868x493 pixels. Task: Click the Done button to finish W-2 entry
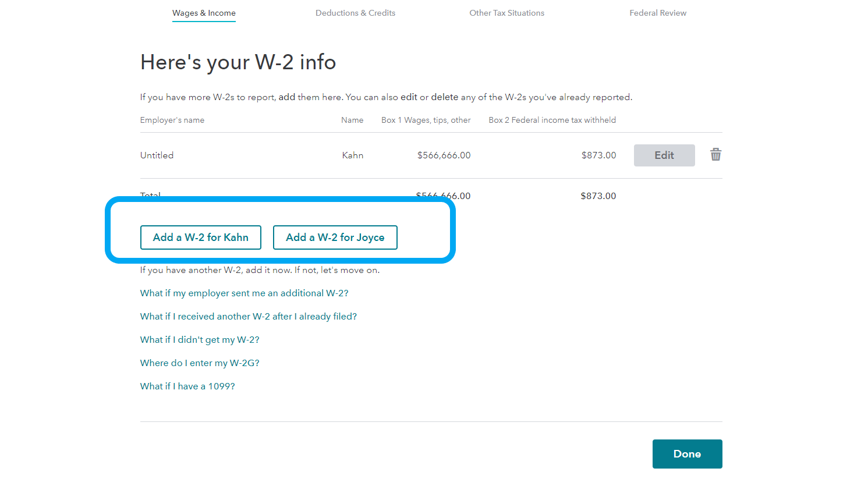pyautogui.click(x=687, y=453)
